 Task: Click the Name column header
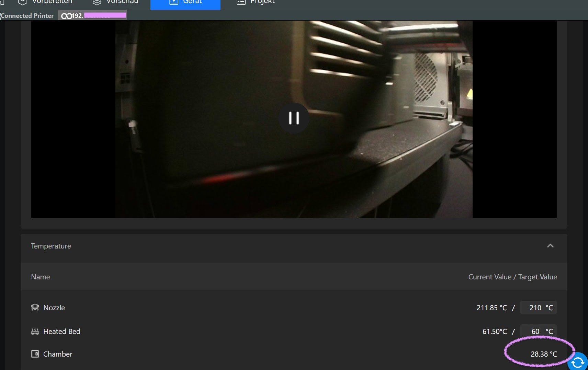(x=41, y=277)
